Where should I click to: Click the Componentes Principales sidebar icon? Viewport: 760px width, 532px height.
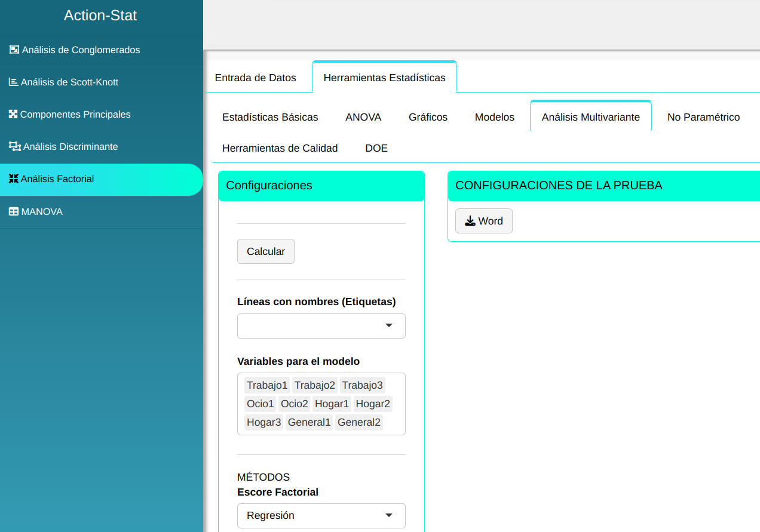[13, 114]
